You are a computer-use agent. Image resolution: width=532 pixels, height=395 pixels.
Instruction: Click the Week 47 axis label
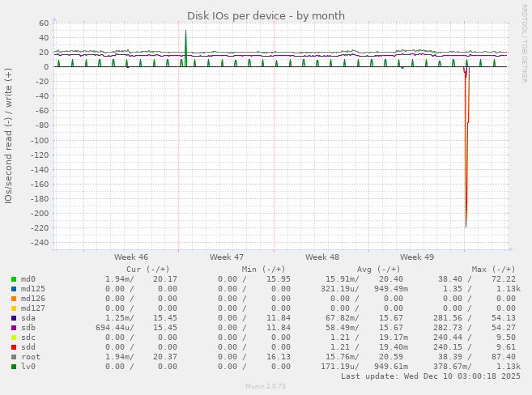[227, 257]
